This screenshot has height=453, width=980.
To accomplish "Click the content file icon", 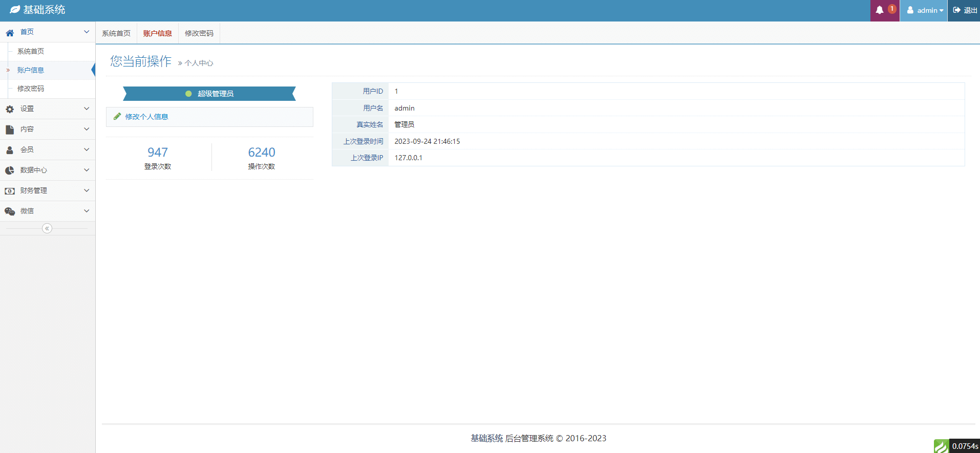I will [x=10, y=130].
